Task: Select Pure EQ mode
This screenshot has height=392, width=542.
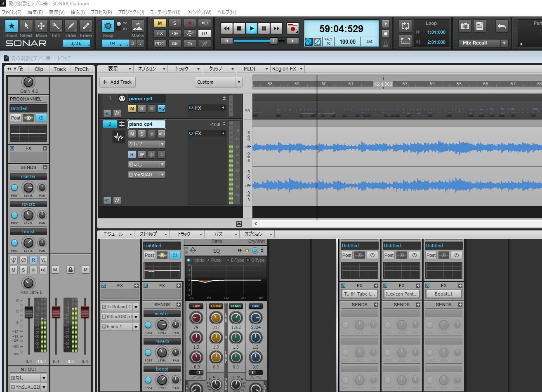Action: pos(214,261)
